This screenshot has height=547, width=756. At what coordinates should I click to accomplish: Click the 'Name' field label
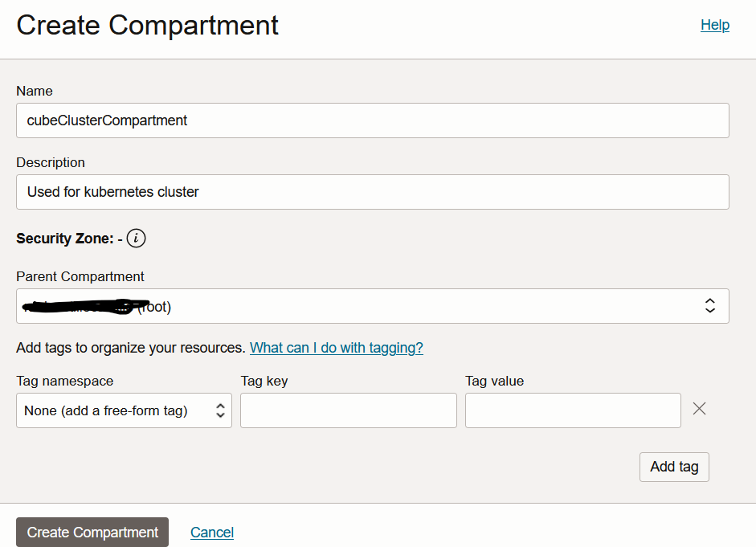[35, 92]
